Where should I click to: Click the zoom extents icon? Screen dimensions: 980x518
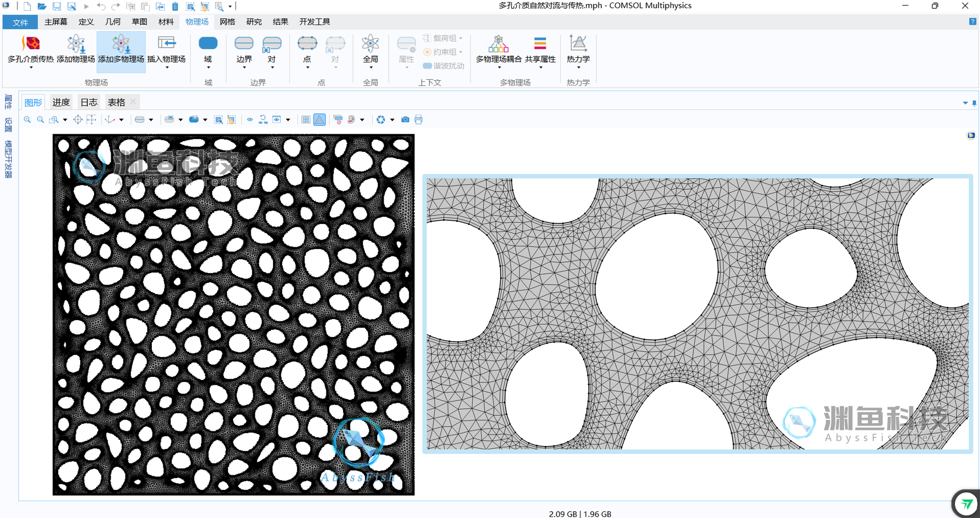(x=78, y=120)
